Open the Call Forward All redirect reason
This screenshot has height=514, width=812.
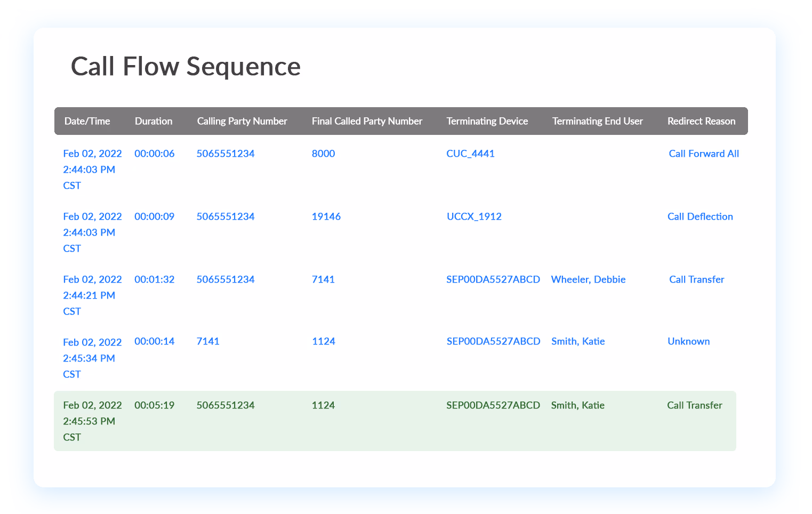coord(704,154)
